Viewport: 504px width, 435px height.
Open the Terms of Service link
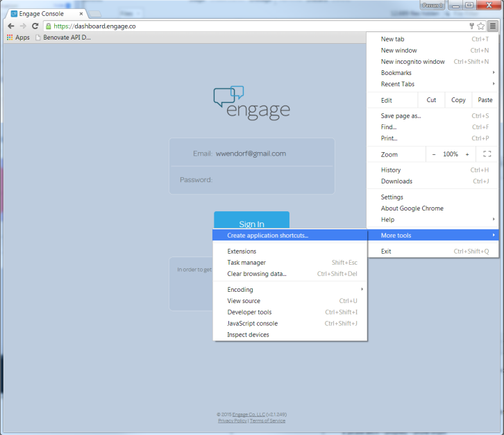pyautogui.click(x=267, y=421)
